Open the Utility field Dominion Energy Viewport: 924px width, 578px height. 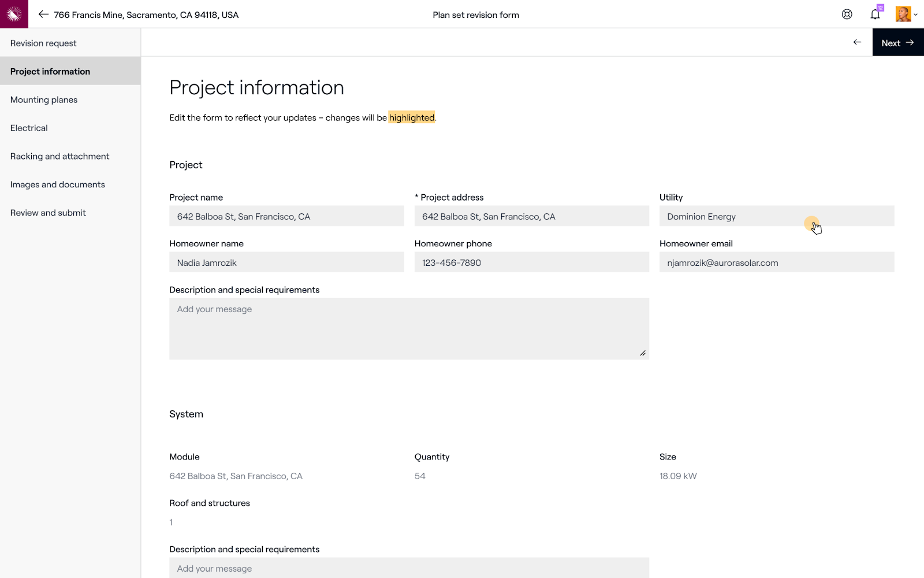(776, 216)
